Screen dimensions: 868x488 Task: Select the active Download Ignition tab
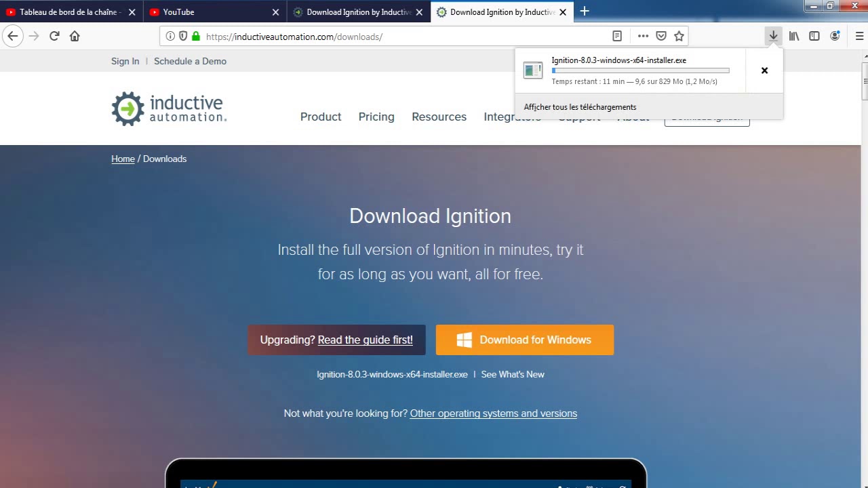(x=502, y=12)
